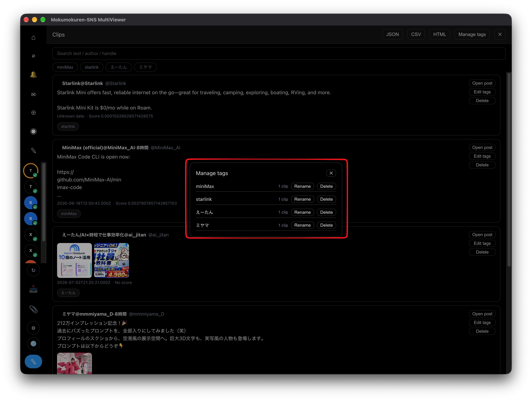Open post for the ミヤマ clip

(x=482, y=314)
